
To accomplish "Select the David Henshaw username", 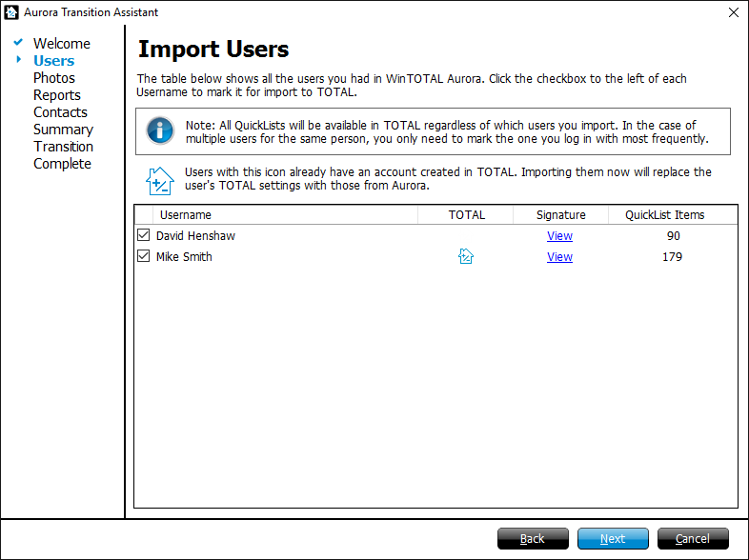I will click(196, 236).
